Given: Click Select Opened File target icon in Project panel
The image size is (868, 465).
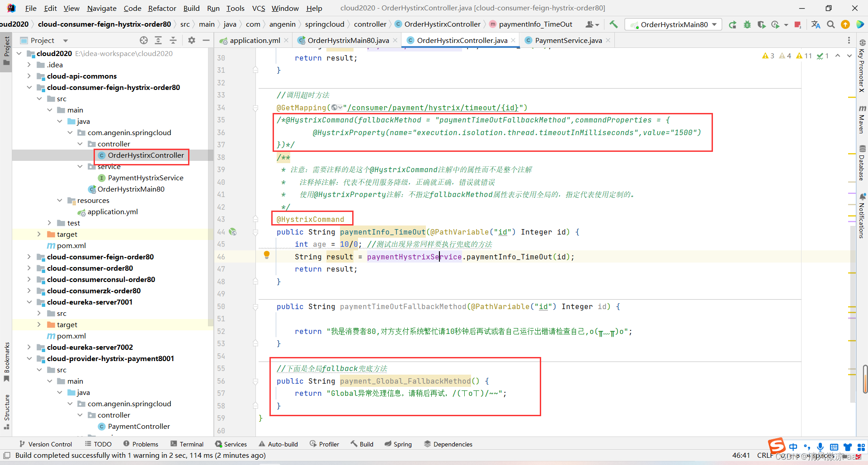Looking at the screenshot, I should coord(144,40).
